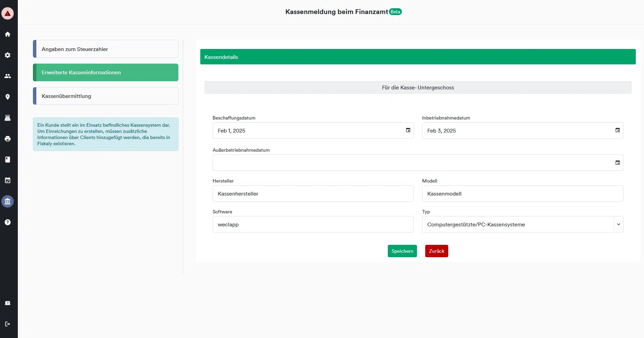Click the Beta badge
The height and width of the screenshot is (338, 644).
[x=395, y=12]
